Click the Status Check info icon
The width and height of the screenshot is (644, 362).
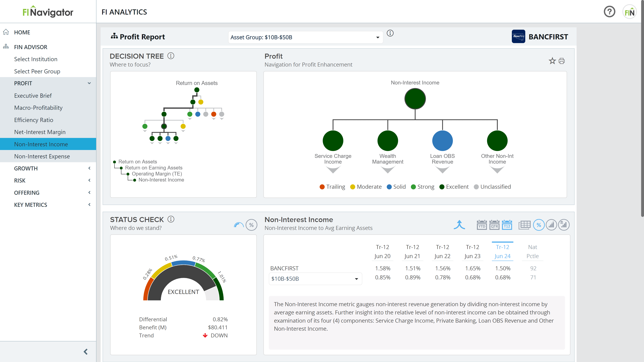(171, 219)
